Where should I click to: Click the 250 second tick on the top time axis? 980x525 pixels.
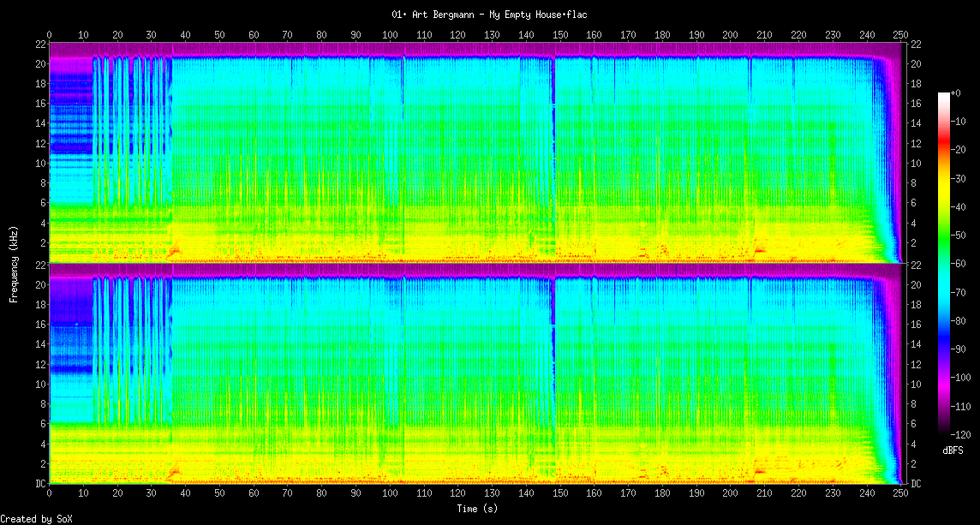(x=899, y=34)
